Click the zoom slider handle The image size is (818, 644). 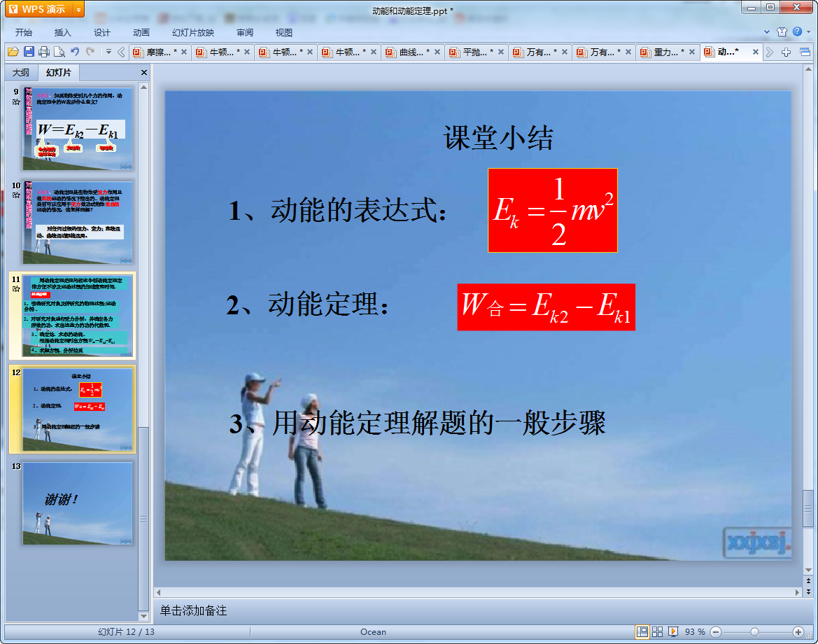[x=754, y=632]
